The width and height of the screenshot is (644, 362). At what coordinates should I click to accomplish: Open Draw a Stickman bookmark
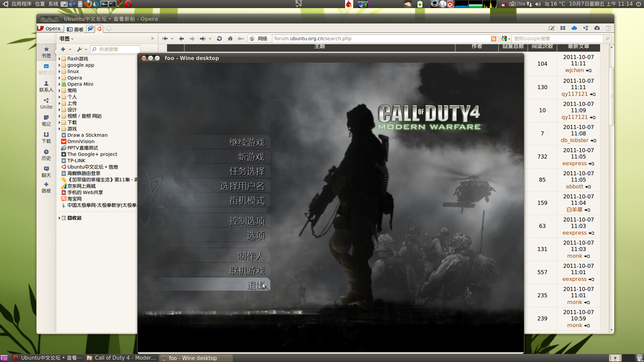click(x=87, y=135)
